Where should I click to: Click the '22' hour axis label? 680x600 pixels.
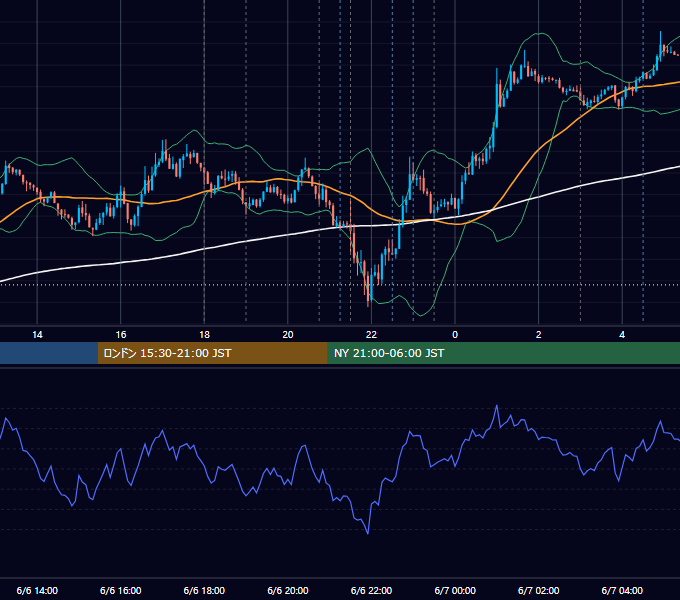[x=371, y=335]
